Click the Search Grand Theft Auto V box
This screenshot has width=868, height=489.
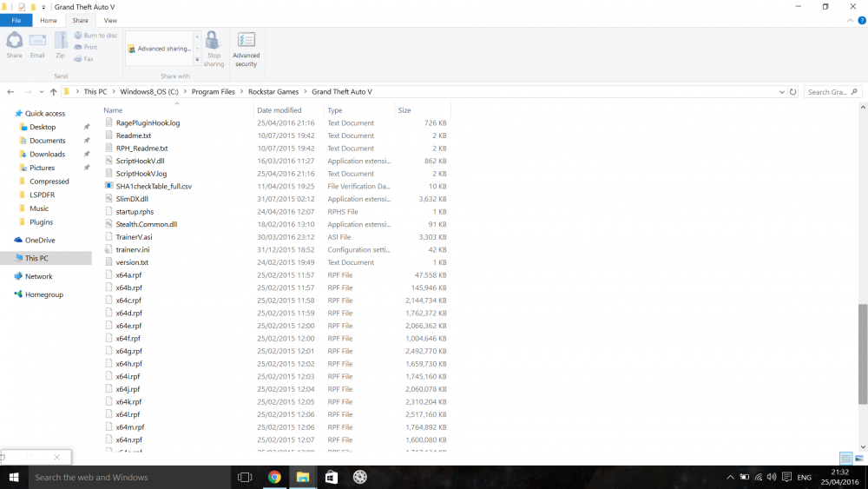pos(832,92)
